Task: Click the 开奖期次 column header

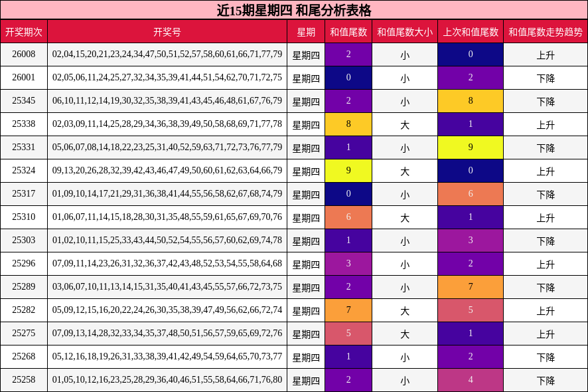Action: point(25,29)
